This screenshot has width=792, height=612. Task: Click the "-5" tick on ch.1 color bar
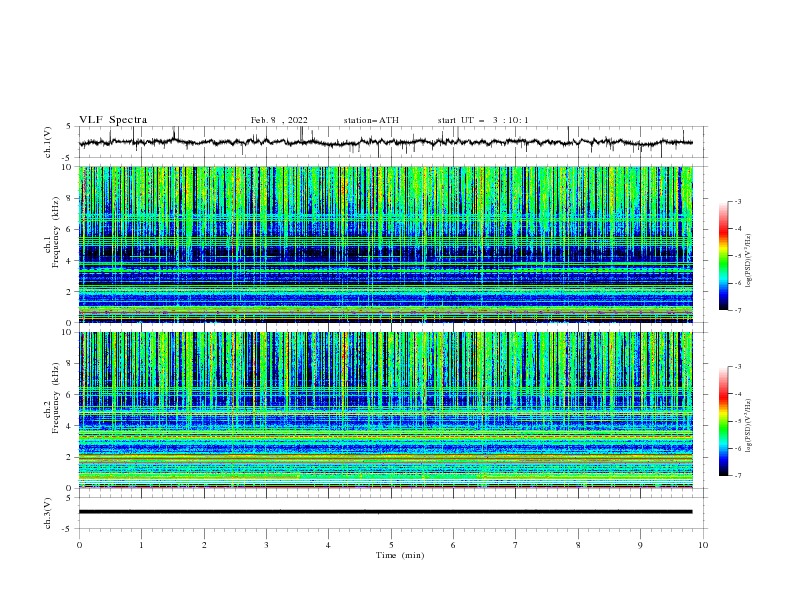point(738,256)
